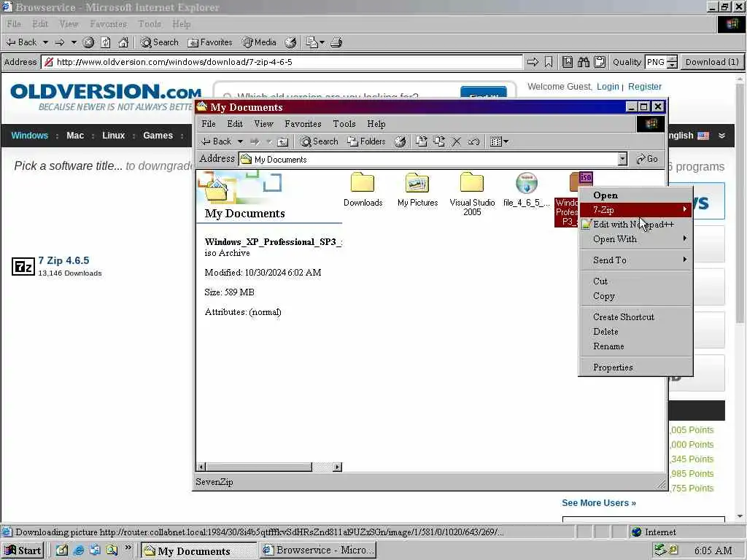The image size is (747, 560).
Task: Choose Copy in the context menu
Action: (x=635, y=296)
